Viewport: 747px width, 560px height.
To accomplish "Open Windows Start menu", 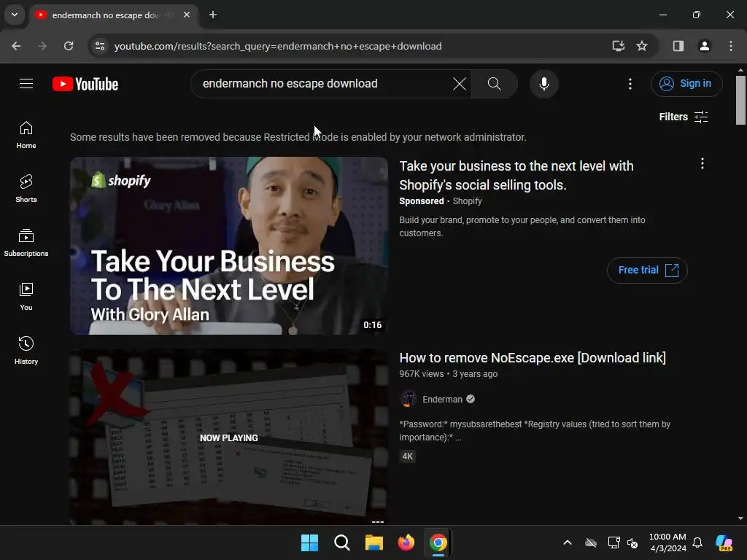I will [309, 542].
